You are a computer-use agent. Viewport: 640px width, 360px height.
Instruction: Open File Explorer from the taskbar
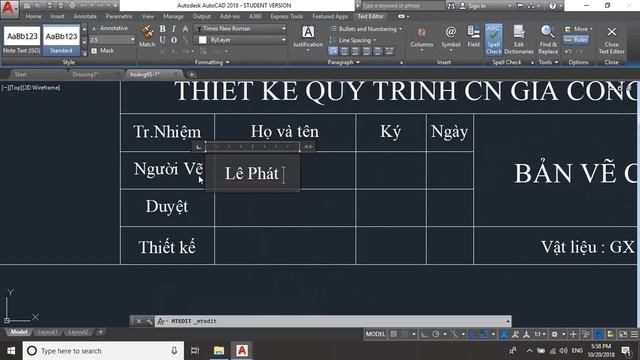coord(219,351)
